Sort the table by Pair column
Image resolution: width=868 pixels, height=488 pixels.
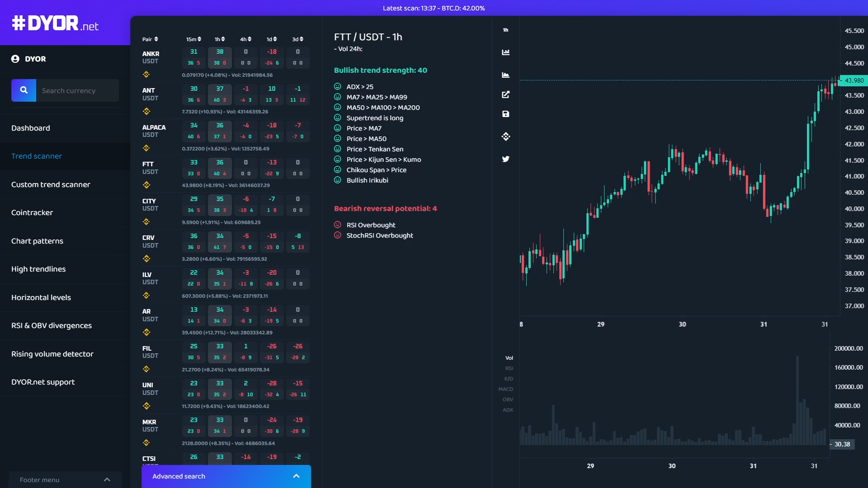(150, 39)
